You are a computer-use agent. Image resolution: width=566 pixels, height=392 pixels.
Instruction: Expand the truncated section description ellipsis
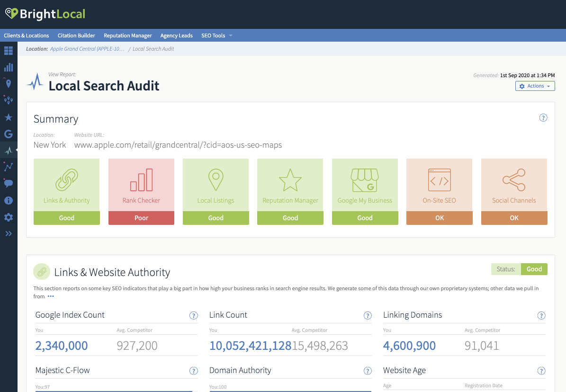pos(51,296)
